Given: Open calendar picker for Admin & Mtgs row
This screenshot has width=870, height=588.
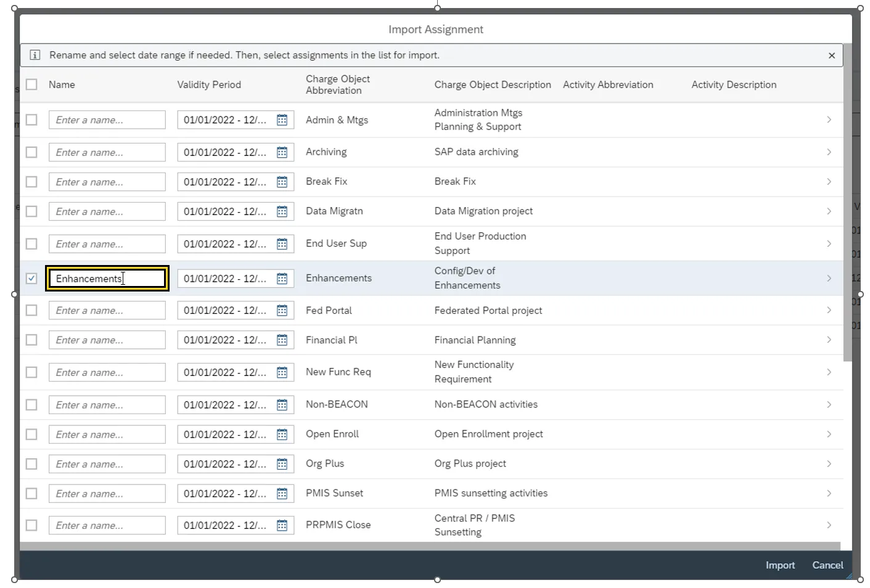Looking at the screenshot, I should pos(282,120).
